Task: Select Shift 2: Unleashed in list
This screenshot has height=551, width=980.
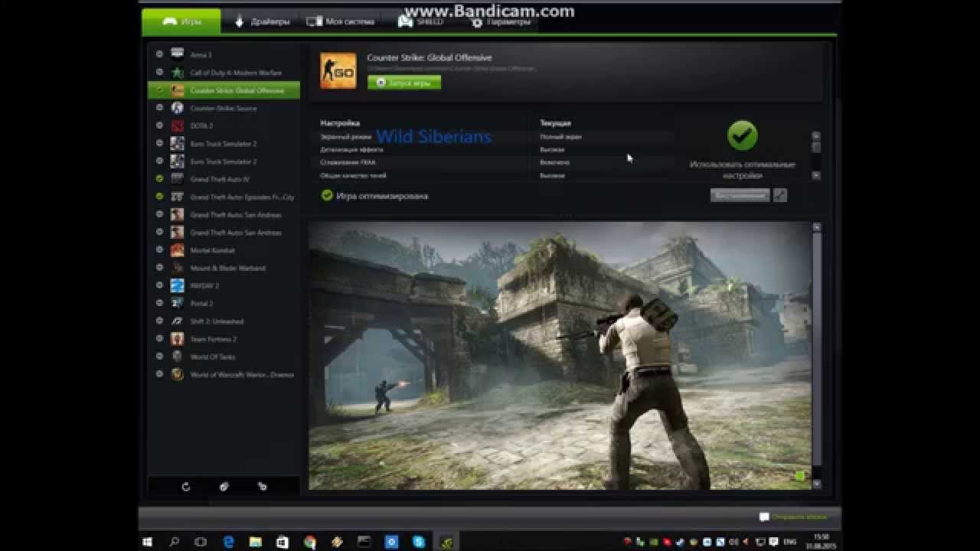Action: point(224,321)
